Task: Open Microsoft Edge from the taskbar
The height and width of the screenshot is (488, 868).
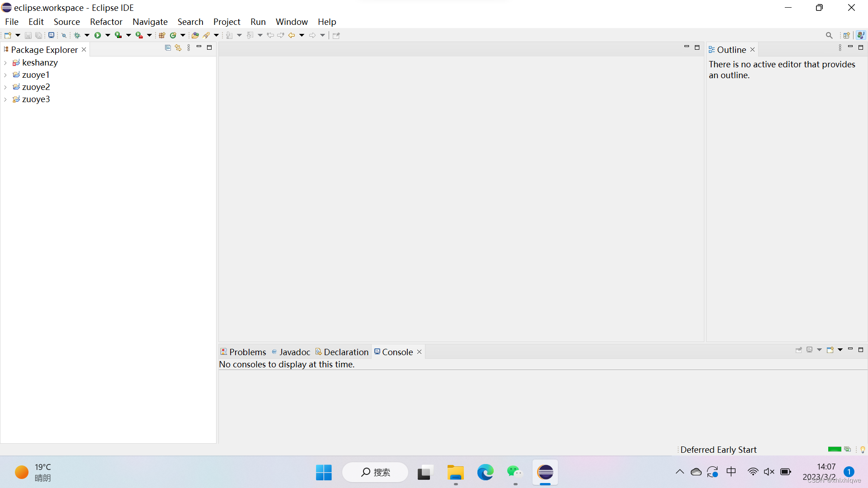Action: click(485, 472)
